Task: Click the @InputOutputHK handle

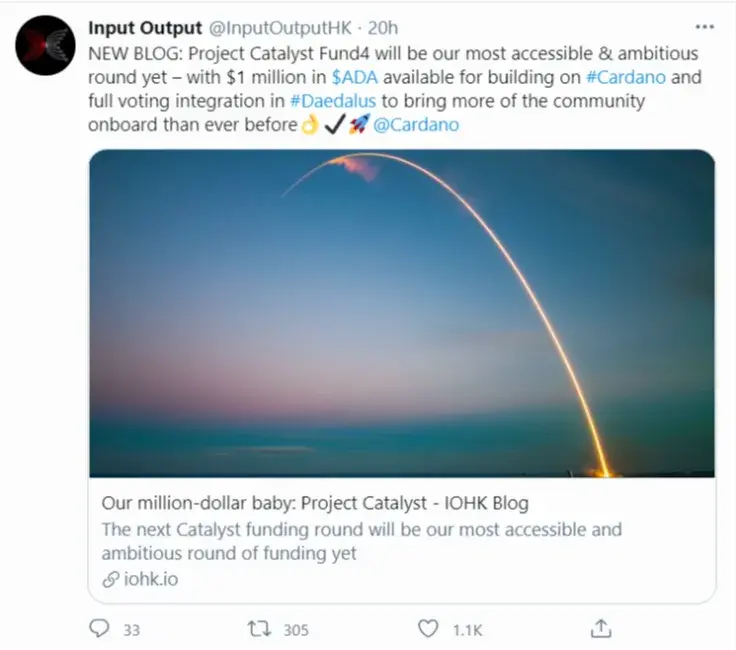Action: point(279,27)
